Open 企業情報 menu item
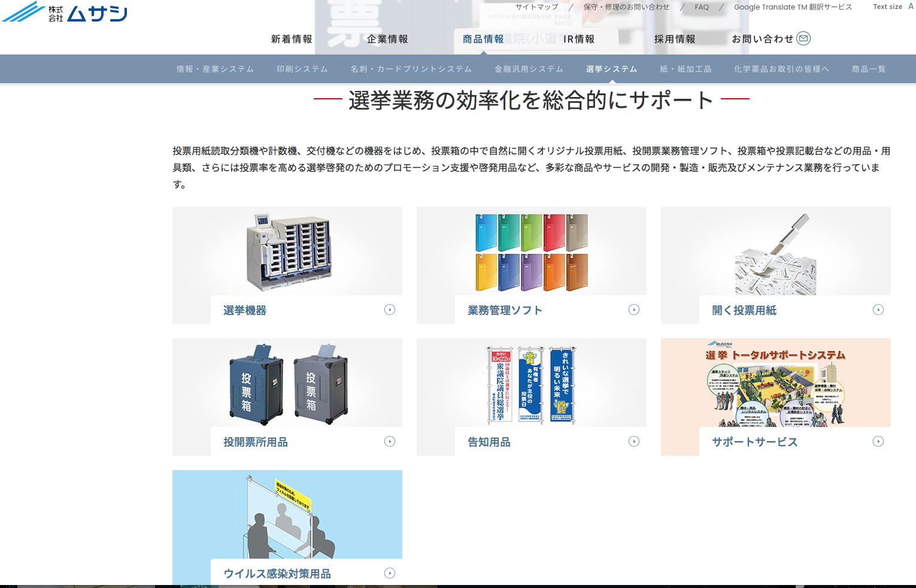916x588 pixels. click(387, 39)
